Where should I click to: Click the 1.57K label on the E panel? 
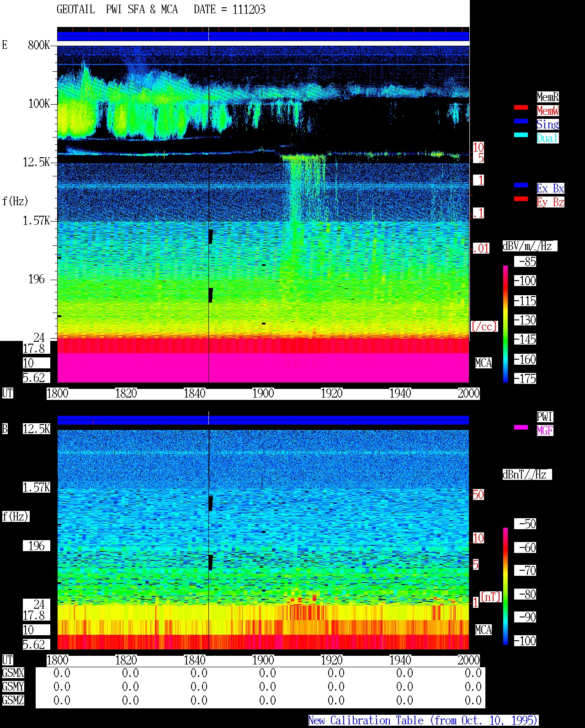tap(37, 221)
